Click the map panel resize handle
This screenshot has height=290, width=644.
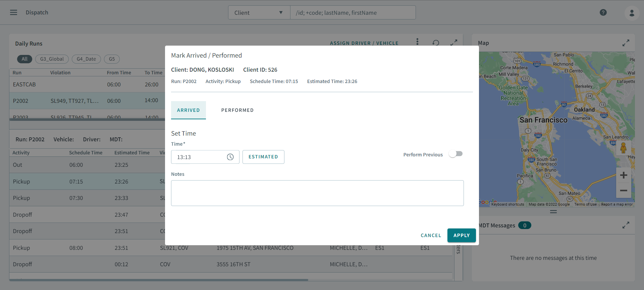[553, 212]
